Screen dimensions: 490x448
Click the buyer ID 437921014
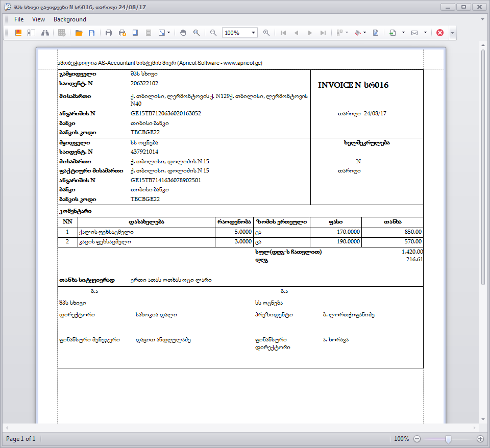click(144, 152)
